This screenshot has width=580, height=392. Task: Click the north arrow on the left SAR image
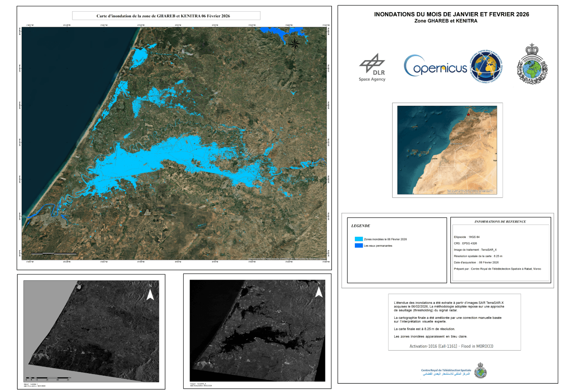150,293
